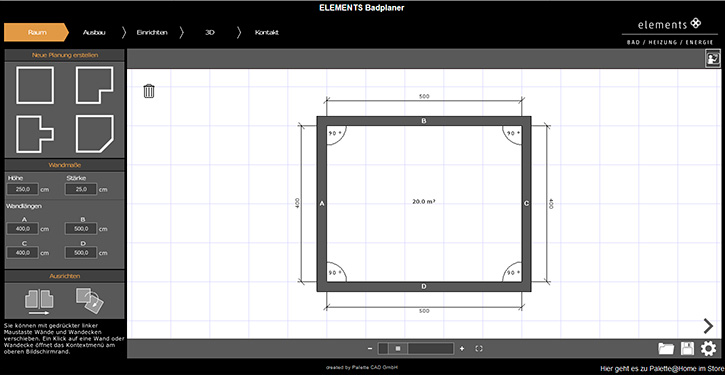Click the zoom slider handle

(398, 349)
